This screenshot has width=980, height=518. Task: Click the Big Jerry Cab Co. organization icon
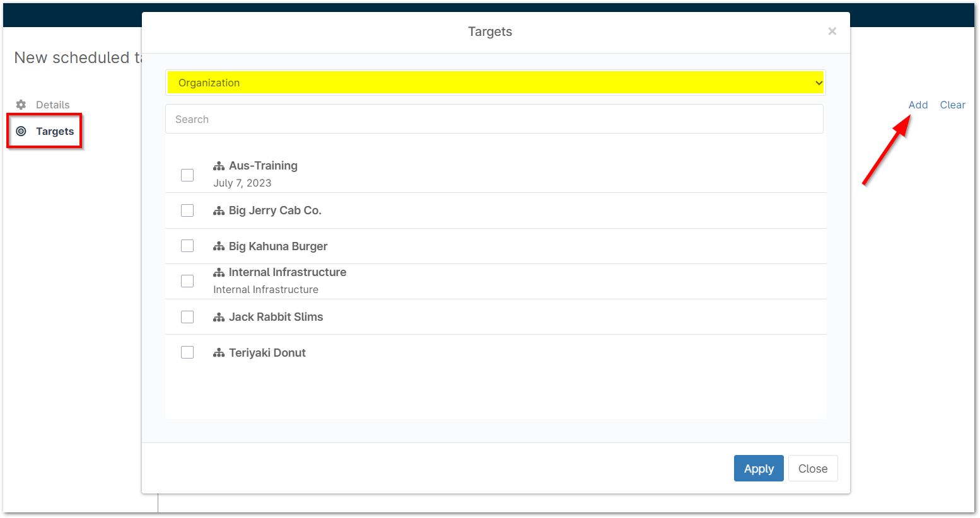pos(219,211)
